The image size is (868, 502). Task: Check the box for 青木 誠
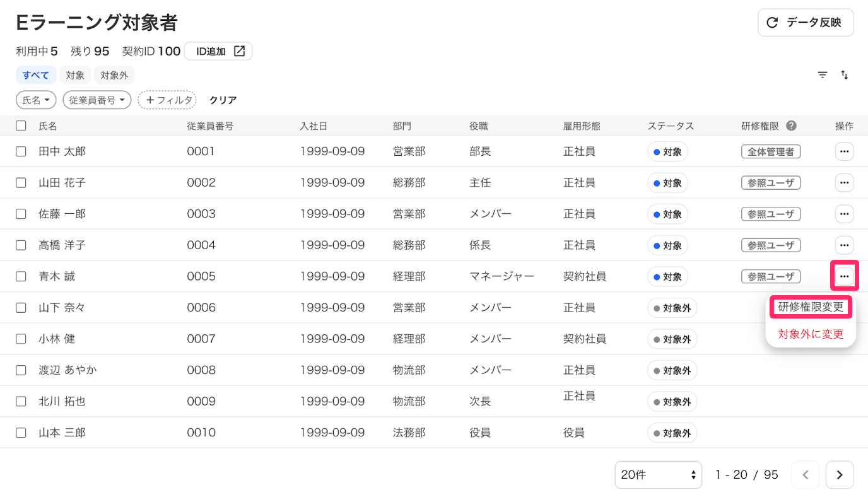coord(21,276)
